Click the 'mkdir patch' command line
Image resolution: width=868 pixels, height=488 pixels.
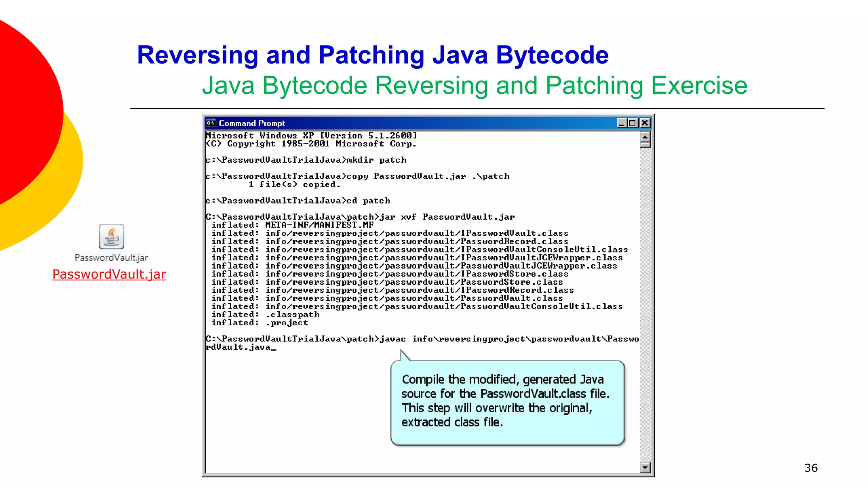pos(306,160)
